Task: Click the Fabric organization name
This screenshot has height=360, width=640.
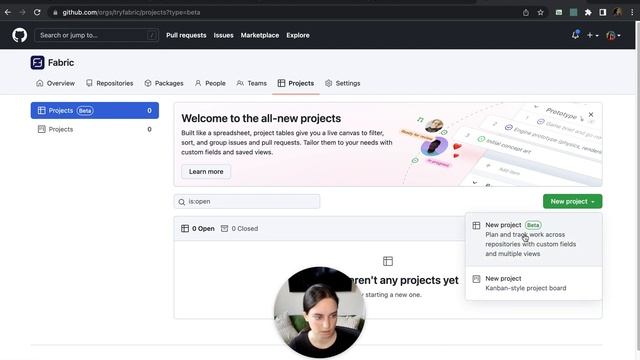Action: [61, 62]
